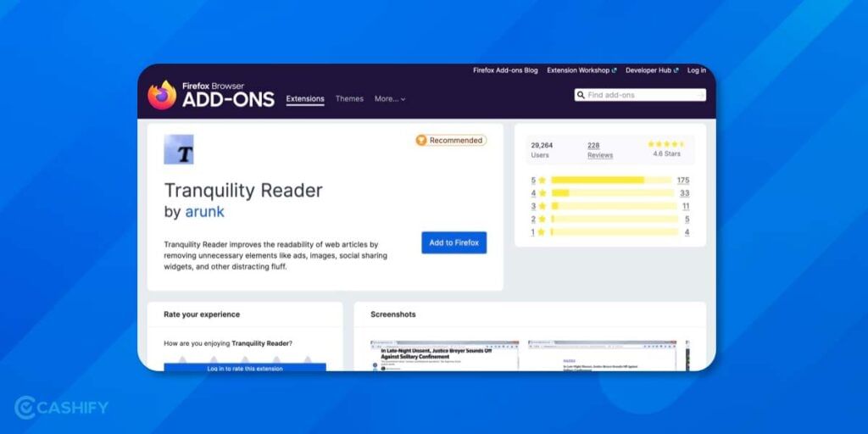
Task: Open the Extensions tab
Action: pos(305,99)
